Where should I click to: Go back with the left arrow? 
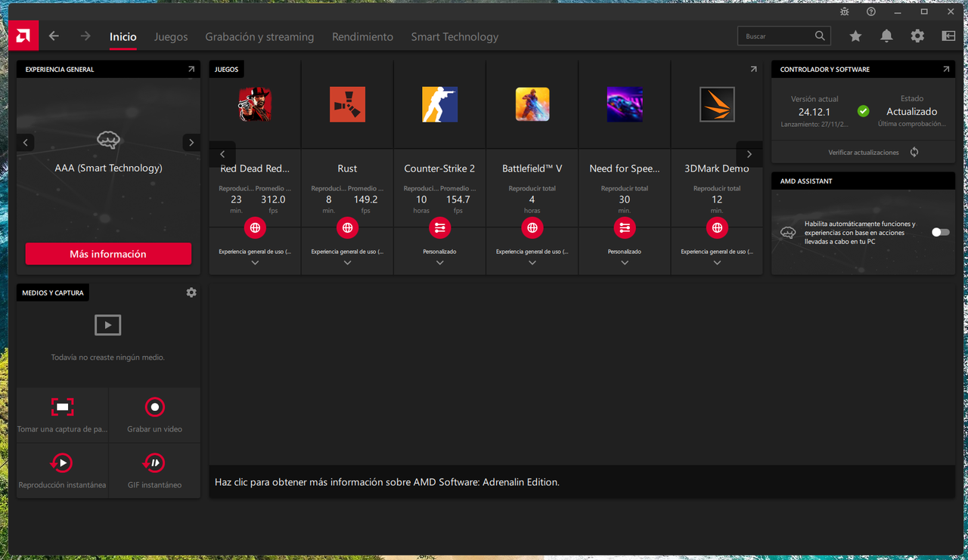coord(54,36)
